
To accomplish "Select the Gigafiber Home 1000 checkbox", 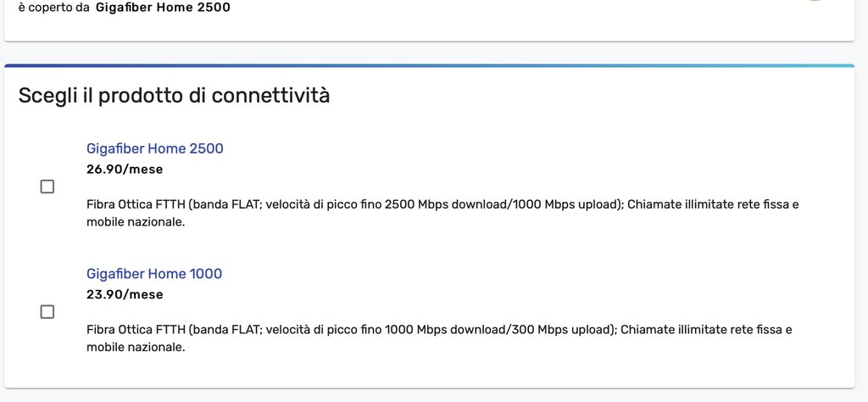I will pyautogui.click(x=47, y=312).
